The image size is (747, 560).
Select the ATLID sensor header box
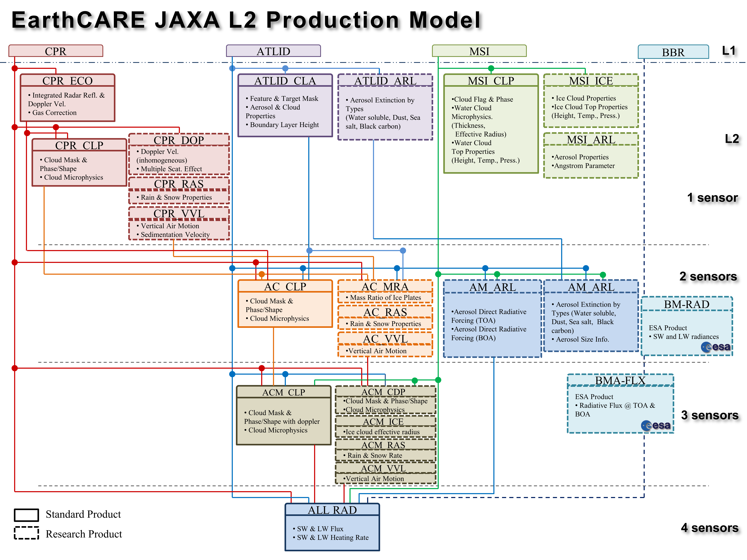pyautogui.click(x=273, y=51)
